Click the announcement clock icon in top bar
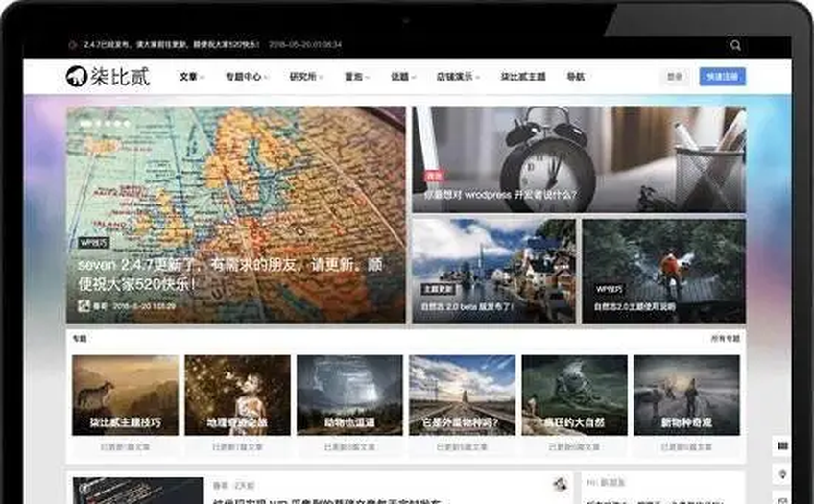 73,45
